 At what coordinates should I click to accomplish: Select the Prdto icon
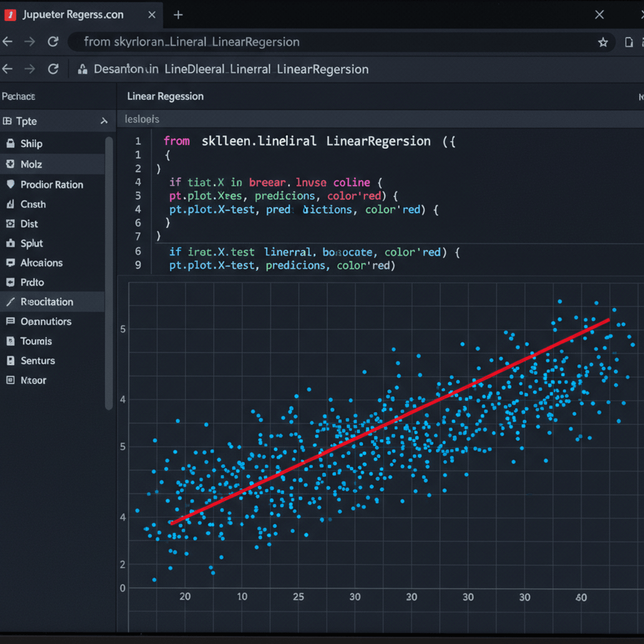[x=11, y=282]
